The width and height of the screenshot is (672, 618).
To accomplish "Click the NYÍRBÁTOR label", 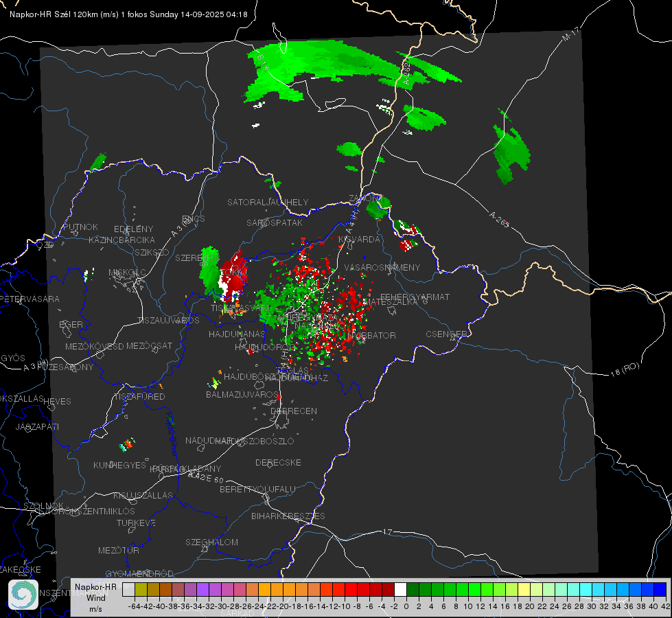I will (x=371, y=335).
